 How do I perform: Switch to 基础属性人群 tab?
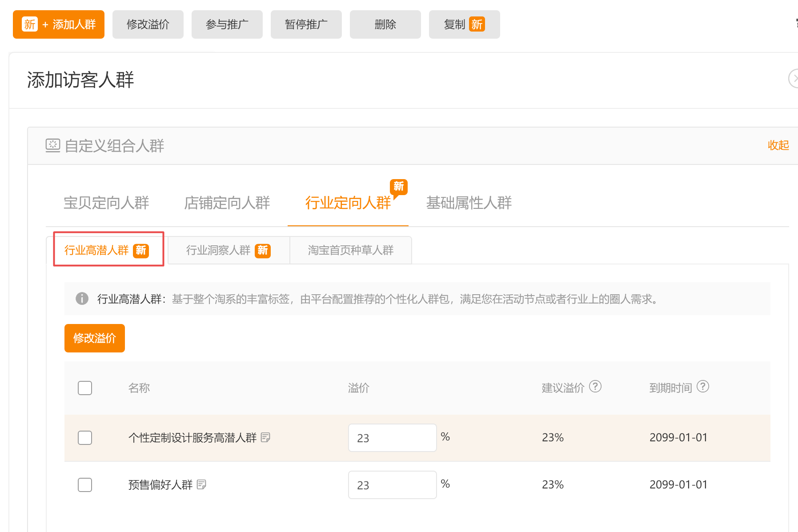click(469, 203)
